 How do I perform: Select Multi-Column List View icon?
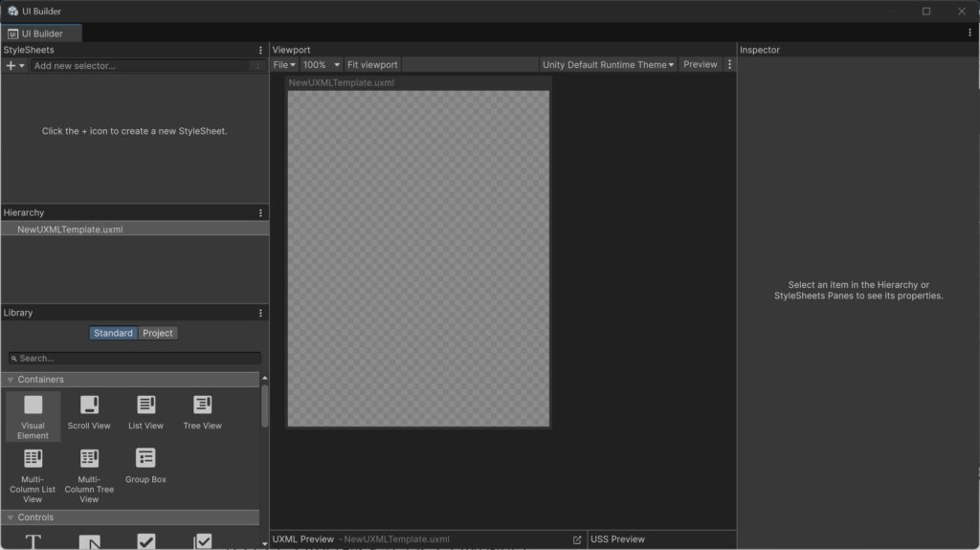[x=33, y=458]
